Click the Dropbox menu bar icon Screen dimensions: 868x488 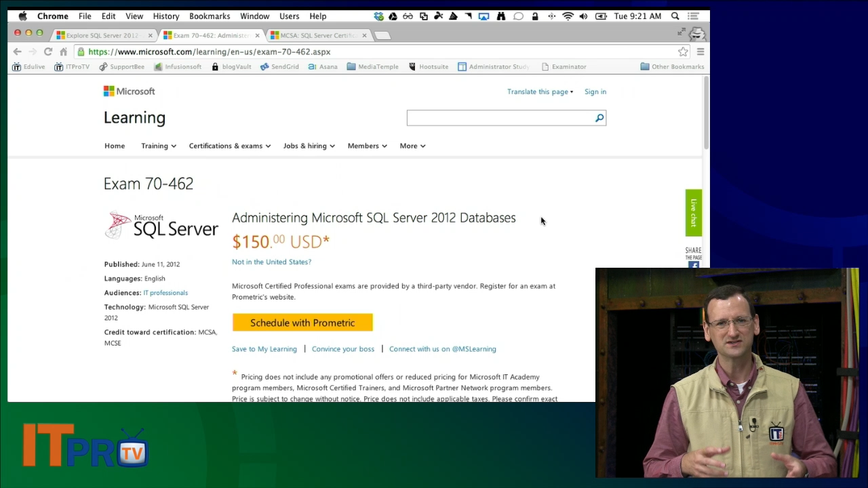point(378,16)
